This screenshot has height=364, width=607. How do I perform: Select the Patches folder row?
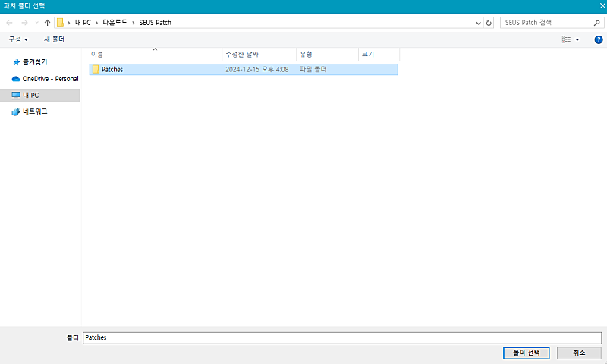coord(244,69)
